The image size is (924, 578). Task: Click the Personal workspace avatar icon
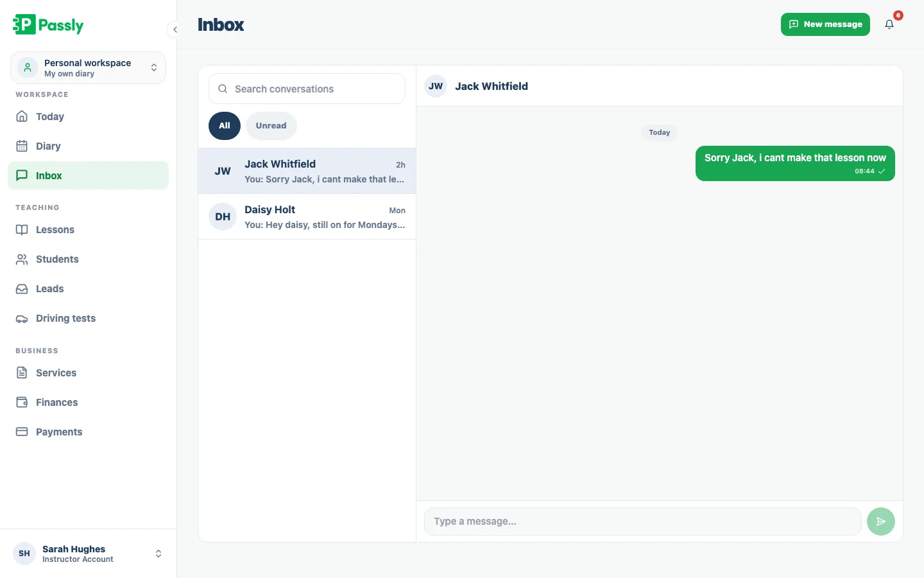[28, 67]
